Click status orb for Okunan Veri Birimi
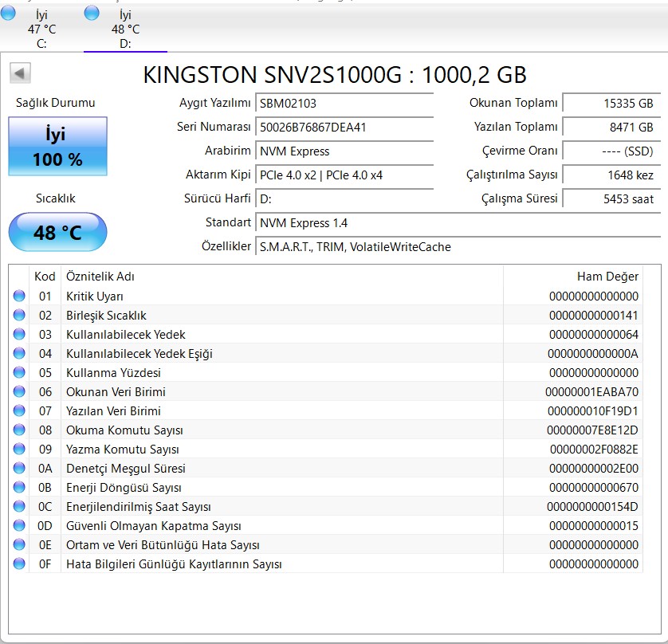This screenshot has height=644, width=668. tap(19, 392)
